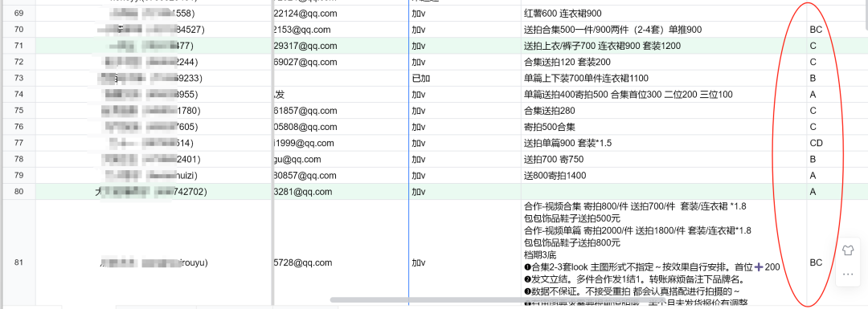This screenshot has width=868, height=309.
Task: Click the cell 合集送拍280
Action: click(x=663, y=111)
